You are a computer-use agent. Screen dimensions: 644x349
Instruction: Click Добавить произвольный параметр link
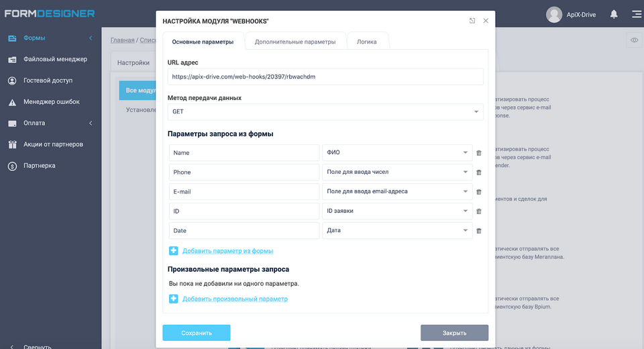235,299
